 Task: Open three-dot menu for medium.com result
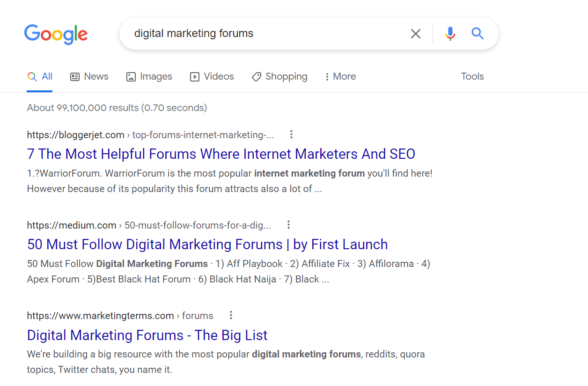click(x=288, y=225)
